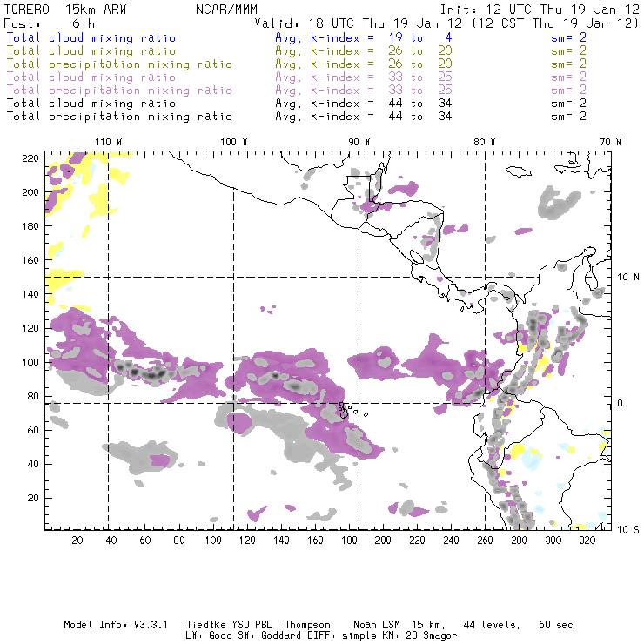Click the "DIFF: simple" footer text
Viewport: 644px width, 644px height.
point(342,635)
